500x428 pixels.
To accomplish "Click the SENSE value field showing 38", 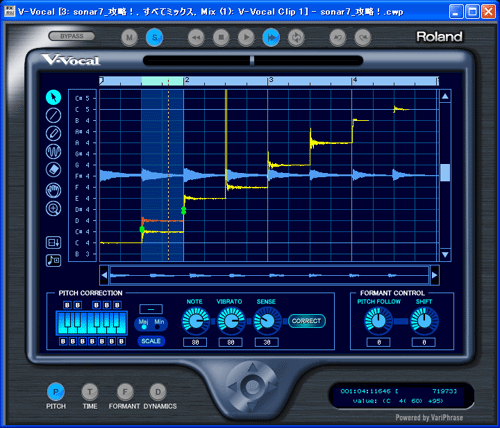I will pyautogui.click(x=267, y=342).
